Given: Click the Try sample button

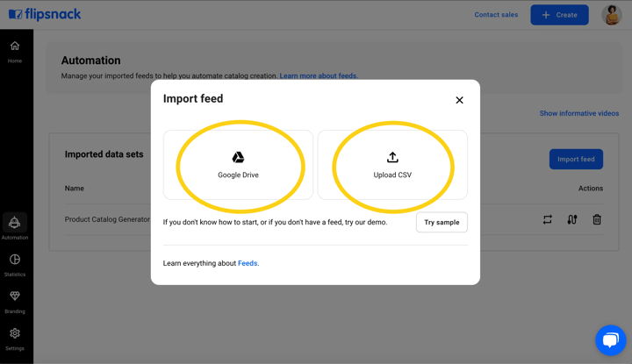Looking at the screenshot, I should click(442, 222).
